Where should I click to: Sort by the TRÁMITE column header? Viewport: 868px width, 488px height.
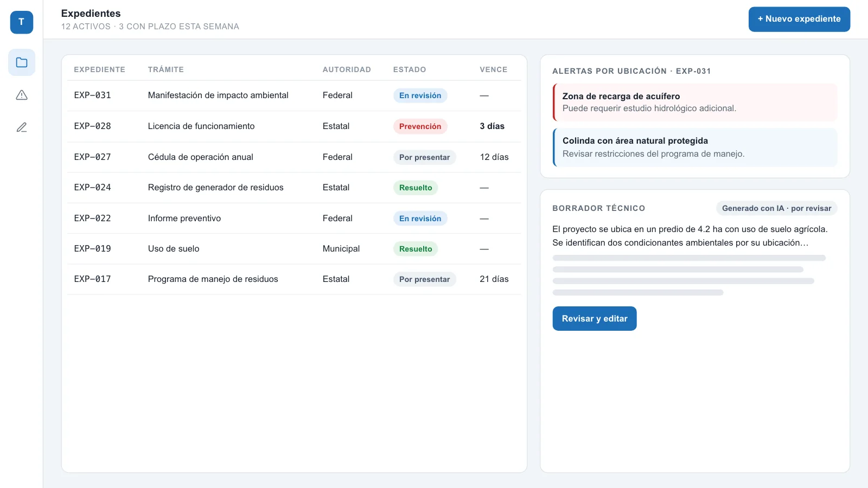pos(166,69)
